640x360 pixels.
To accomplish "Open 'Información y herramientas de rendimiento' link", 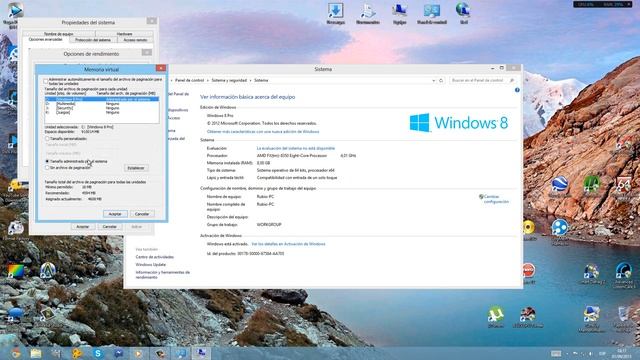I will point(162,275).
